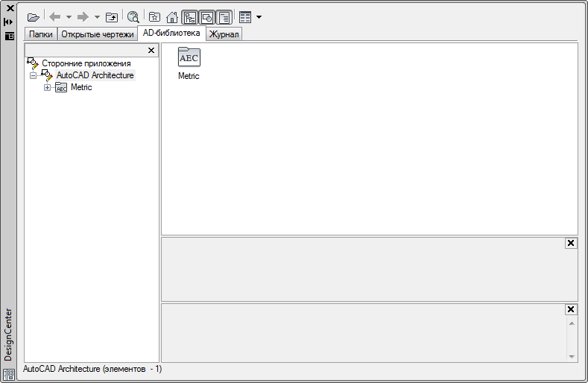588x383 pixels.
Task: Open the Views dropdown arrow
Action: (259, 17)
